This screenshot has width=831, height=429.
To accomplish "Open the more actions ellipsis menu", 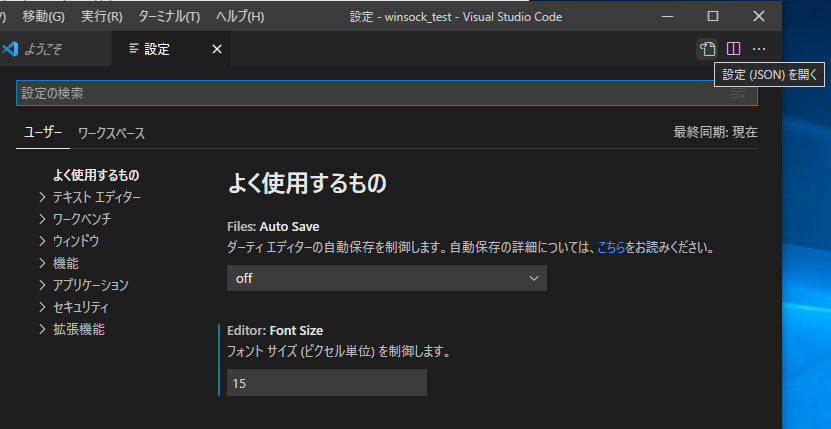I will tap(759, 49).
